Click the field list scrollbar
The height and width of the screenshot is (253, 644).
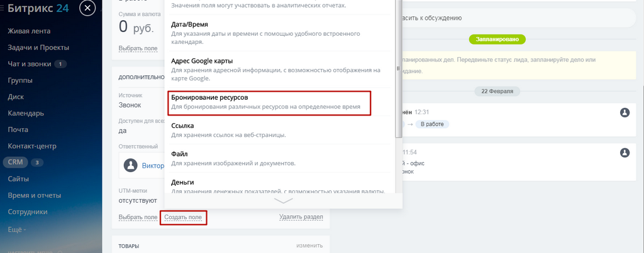[x=398, y=68]
